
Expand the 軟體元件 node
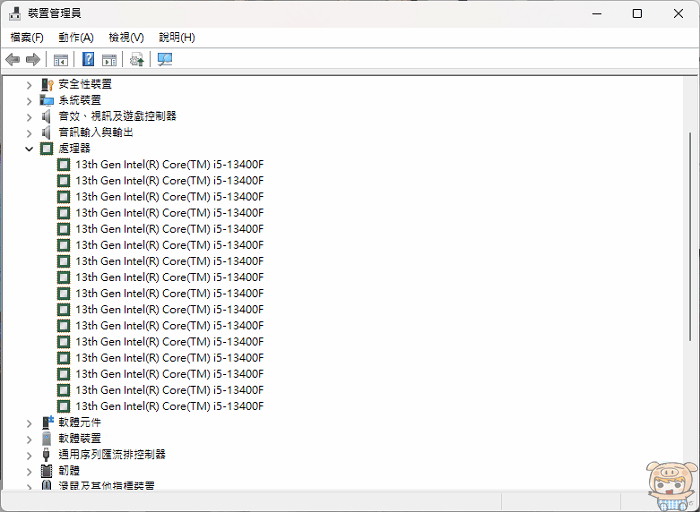[x=29, y=423]
